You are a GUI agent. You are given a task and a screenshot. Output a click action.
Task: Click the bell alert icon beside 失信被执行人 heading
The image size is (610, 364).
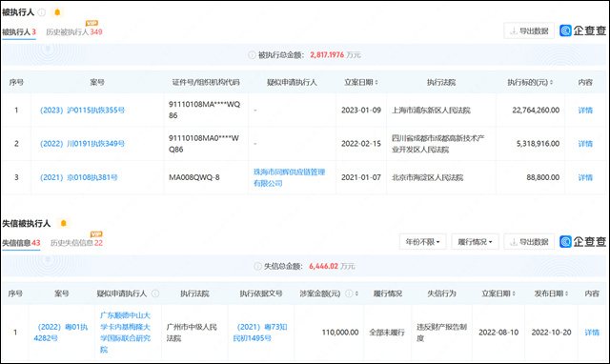tap(64, 223)
